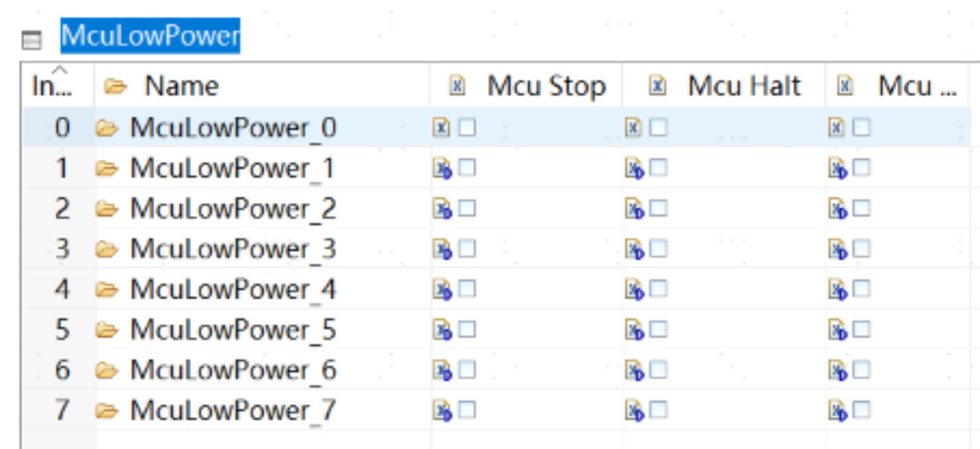The image size is (980, 449).
Task: Toggle Mcu Halt checkbox for McuLowPower_6
Action: click(x=658, y=369)
